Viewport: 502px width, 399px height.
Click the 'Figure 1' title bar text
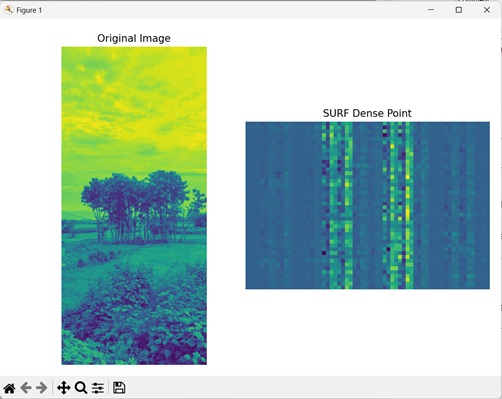[x=29, y=10]
